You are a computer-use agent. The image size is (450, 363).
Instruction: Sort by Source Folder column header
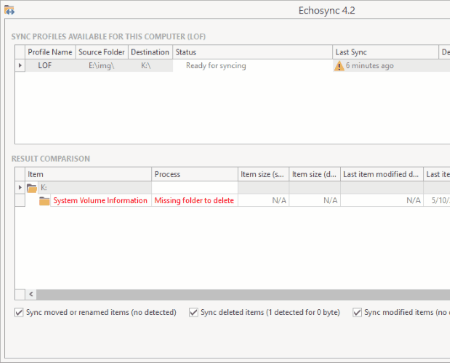[x=102, y=52]
